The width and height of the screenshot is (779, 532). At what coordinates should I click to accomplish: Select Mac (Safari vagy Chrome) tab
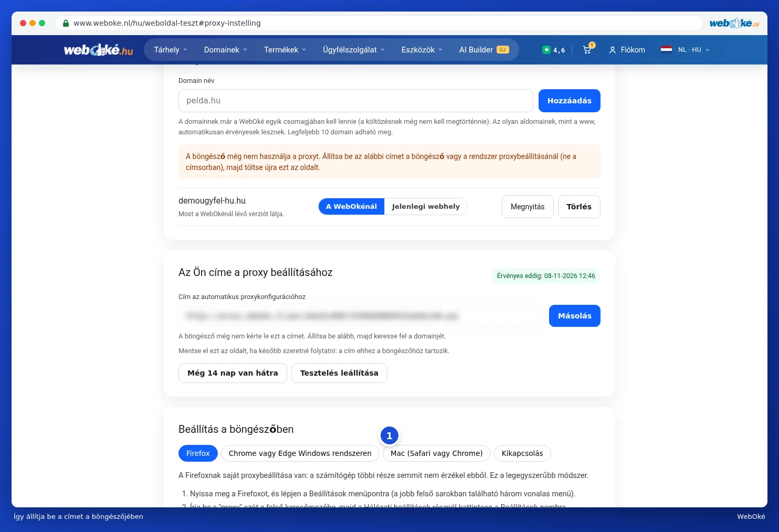coord(437,453)
